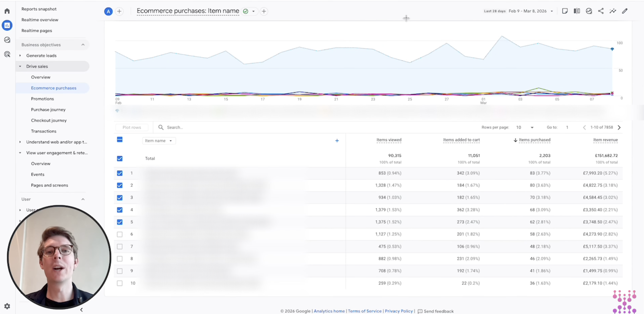Switch to the Transactions report
This screenshot has width=644, height=314.
[44, 131]
